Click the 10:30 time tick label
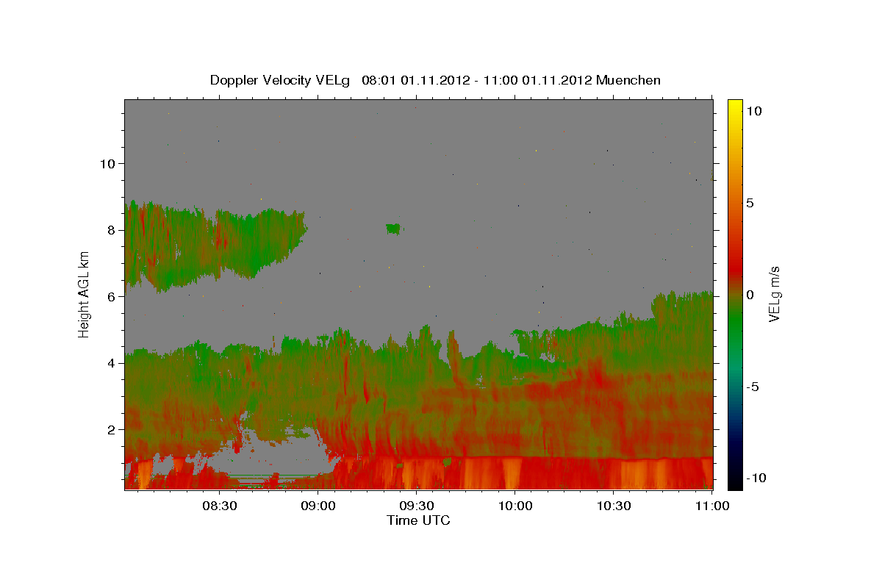Image resolution: width=882 pixels, height=588 pixels. tap(613, 506)
